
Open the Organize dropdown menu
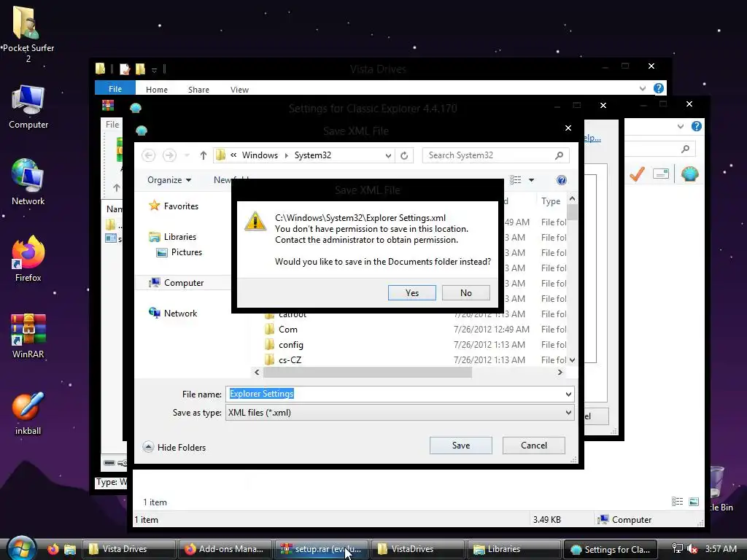(169, 180)
